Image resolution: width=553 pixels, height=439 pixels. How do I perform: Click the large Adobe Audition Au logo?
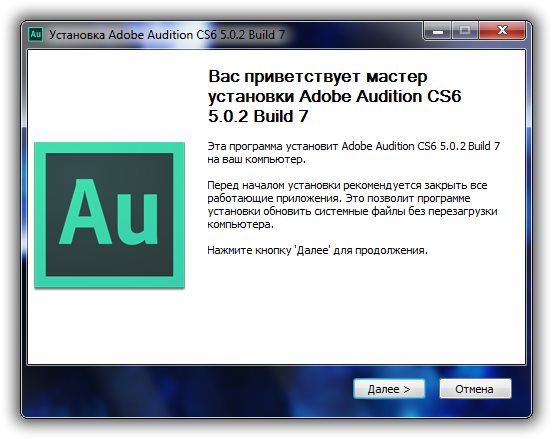coord(109,215)
